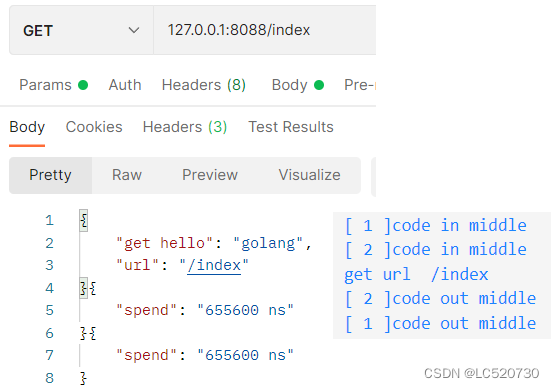Image resolution: width=554 pixels, height=388 pixels.
Task: Click line number 4 in response gutter
Action: (49, 288)
